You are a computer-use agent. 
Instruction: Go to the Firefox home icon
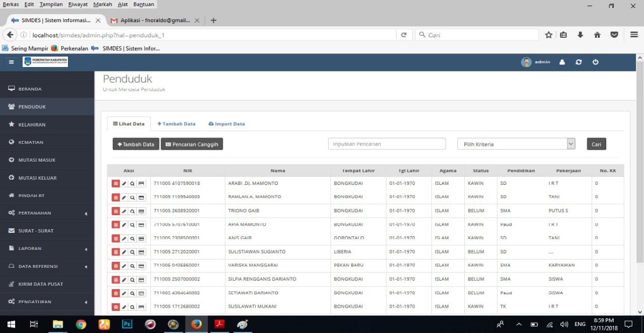(x=597, y=35)
